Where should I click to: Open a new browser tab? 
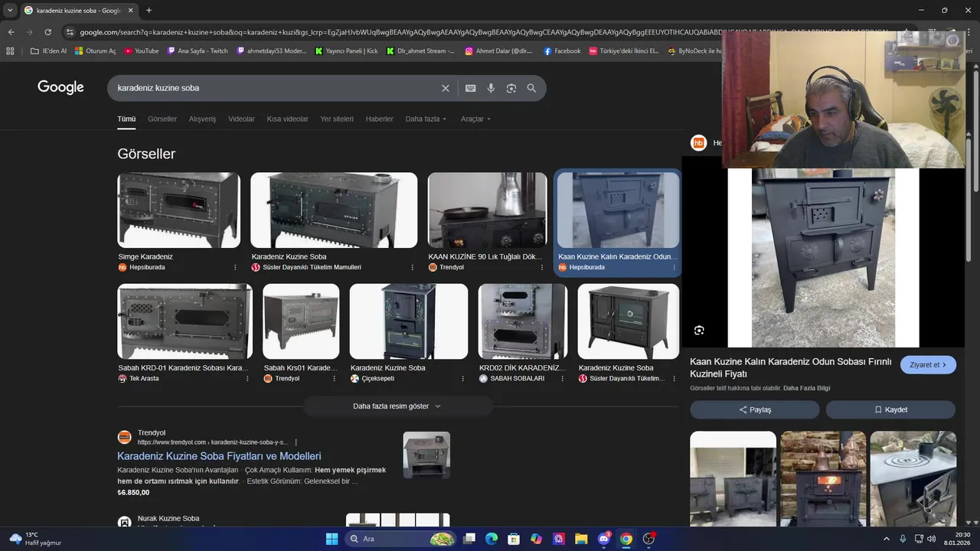[x=149, y=10]
